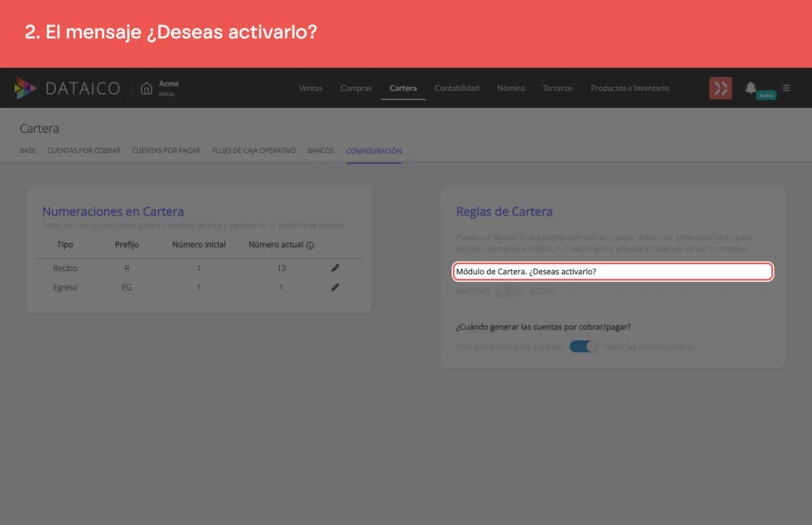Open the red double-arrow quick action icon
812x525 pixels.
pyautogui.click(x=721, y=88)
